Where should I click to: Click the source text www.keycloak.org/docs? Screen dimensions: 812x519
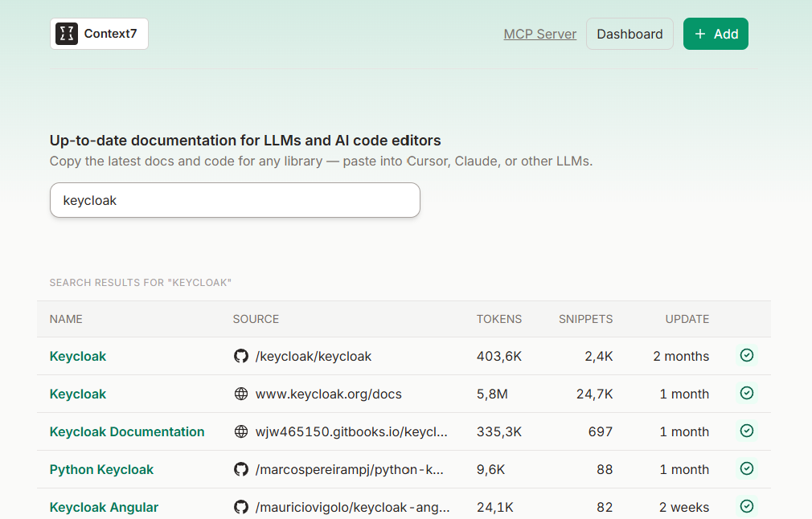(x=328, y=394)
